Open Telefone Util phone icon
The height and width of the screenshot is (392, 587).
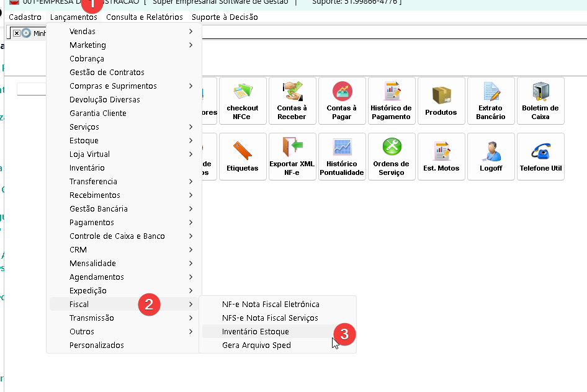click(x=540, y=156)
